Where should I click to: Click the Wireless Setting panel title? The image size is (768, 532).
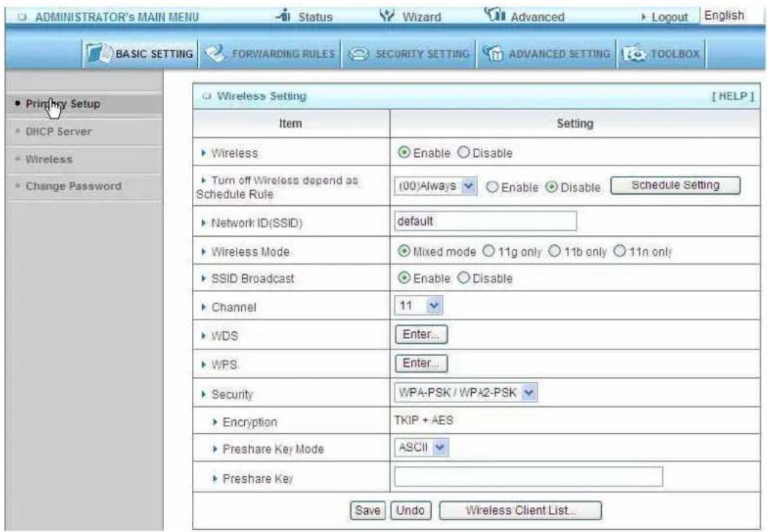(262, 96)
